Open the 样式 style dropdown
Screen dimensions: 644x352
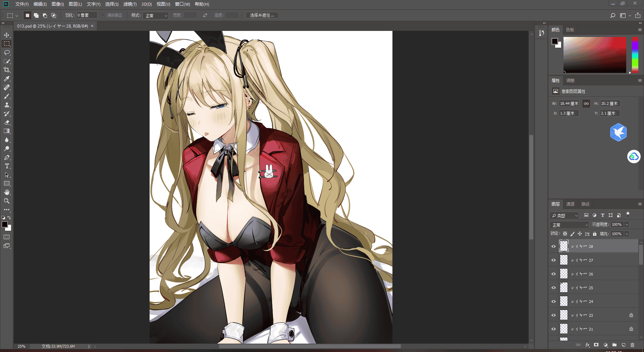coord(156,15)
